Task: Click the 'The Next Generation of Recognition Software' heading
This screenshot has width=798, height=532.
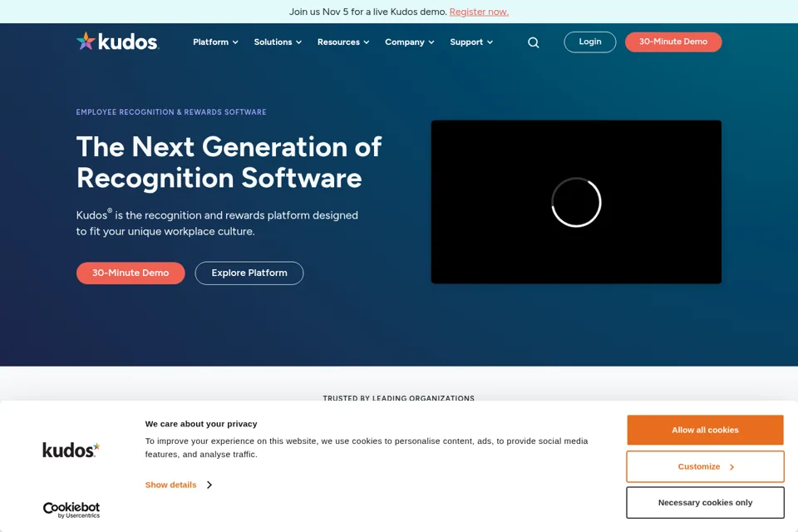Action: (x=229, y=162)
